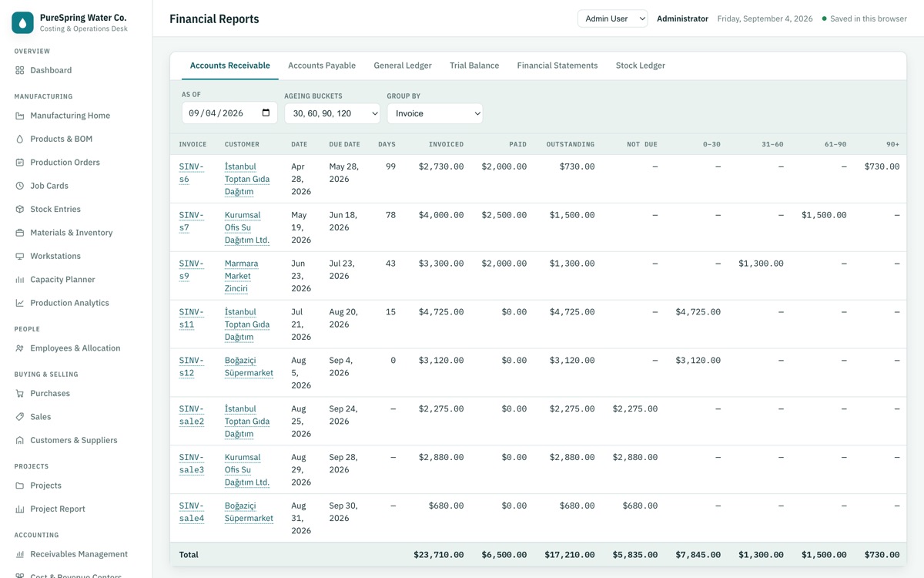The image size is (924, 578).
Task: Click the $4,725.00 value in 0–30 column
Action: (698, 312)
